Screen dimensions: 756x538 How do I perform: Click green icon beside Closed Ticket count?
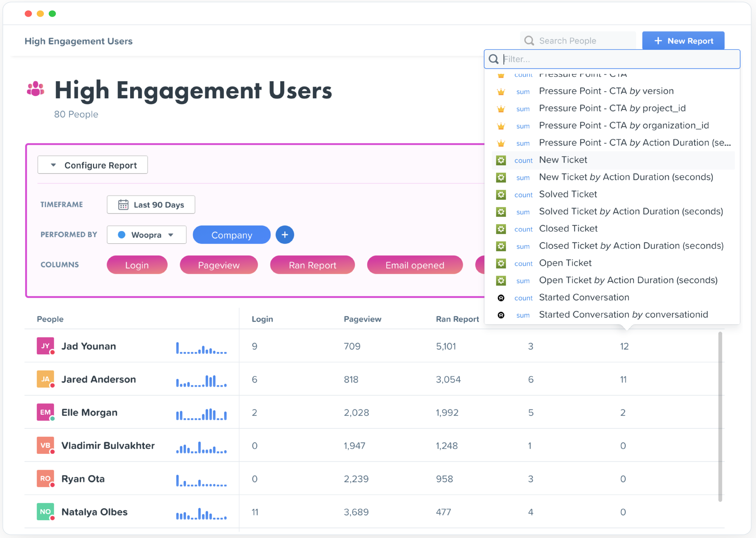501,229
